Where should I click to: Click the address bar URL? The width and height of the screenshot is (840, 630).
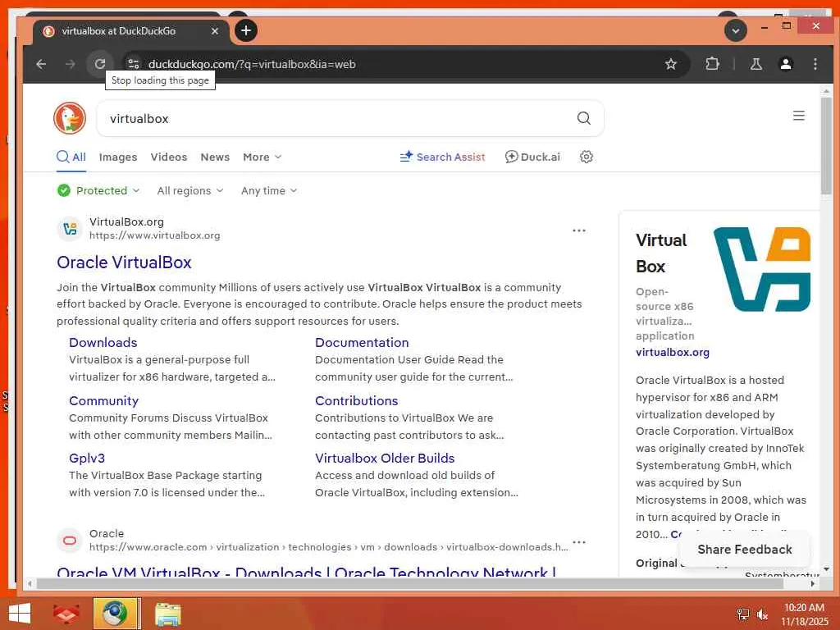(252, 64)
